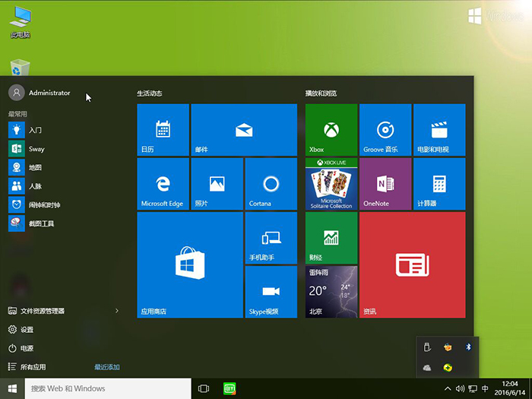Collapse the hidden tray icons chevron

(448, 388)
